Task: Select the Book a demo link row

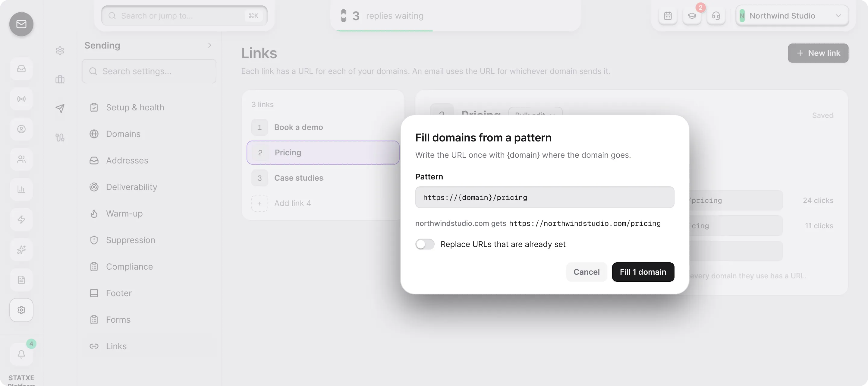Action: (x=323, y=127)
